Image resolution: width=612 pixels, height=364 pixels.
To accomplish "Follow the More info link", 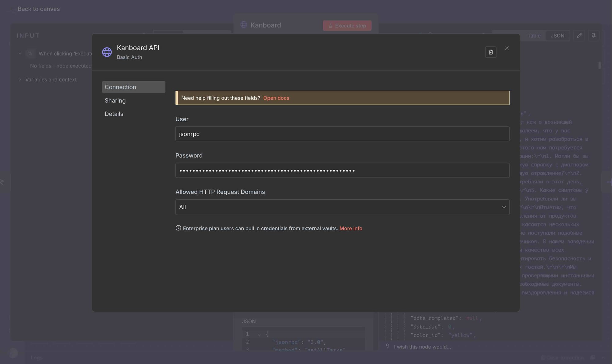I will [351, 228].
